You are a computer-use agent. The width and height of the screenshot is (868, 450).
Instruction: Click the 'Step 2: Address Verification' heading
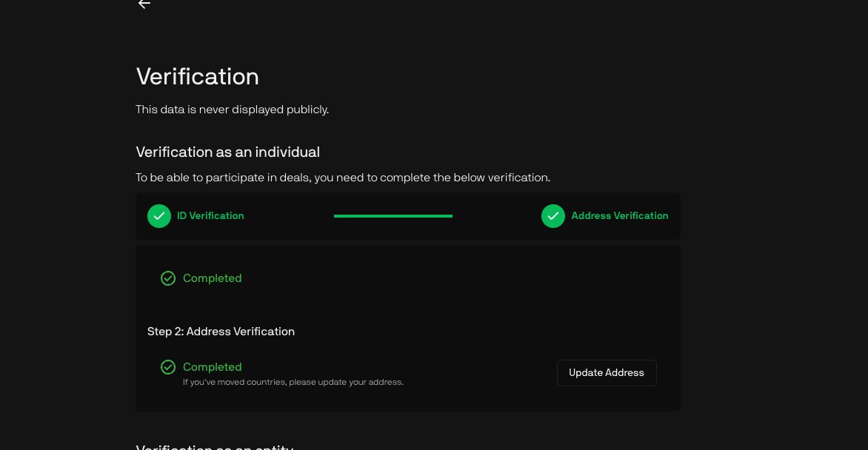click(x=221, y=332)
